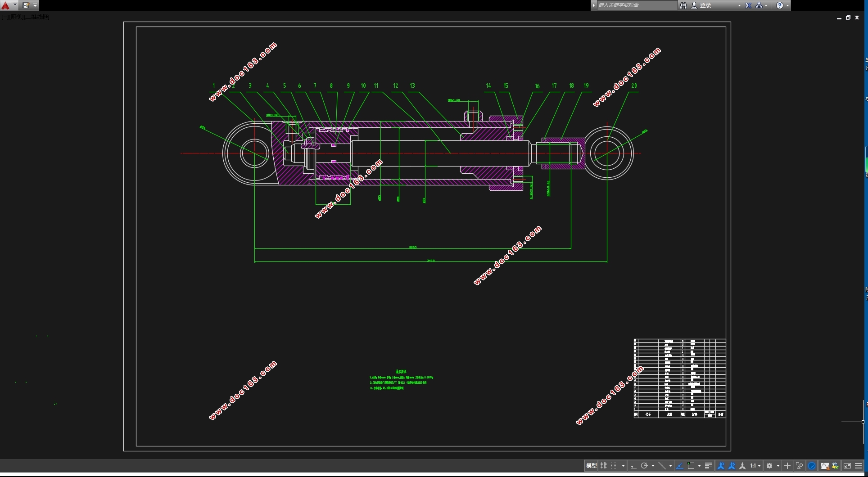
Task: Open the 1:1 annotation scale dropdown
Action: 755,466
